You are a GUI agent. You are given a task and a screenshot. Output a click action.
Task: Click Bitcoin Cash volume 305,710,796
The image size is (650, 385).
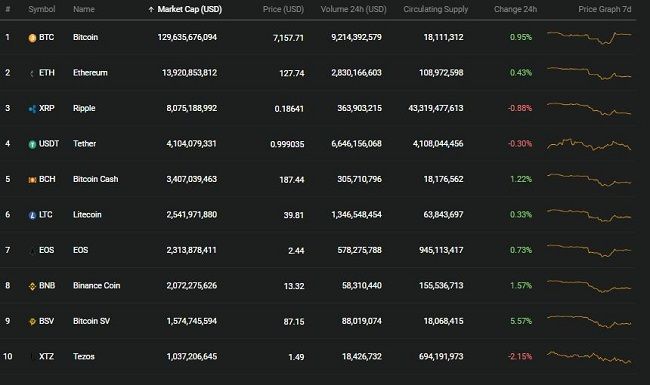[x=359, y=179]
